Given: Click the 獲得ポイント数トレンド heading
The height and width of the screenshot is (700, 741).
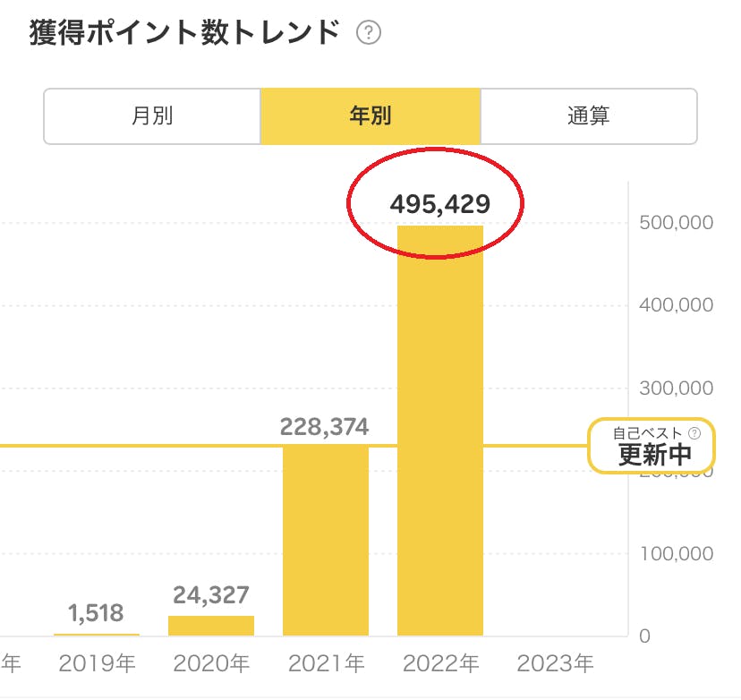Looking at the screenshot, I should point(185,33).
